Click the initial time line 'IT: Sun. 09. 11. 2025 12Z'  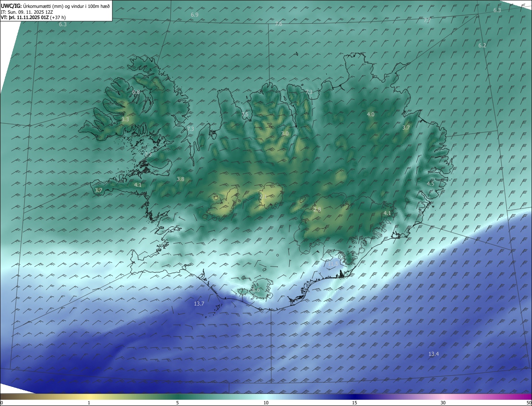[x=27, y=12]
